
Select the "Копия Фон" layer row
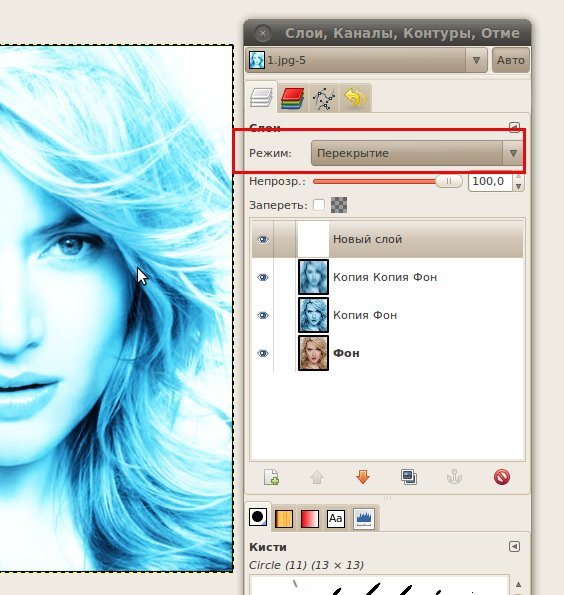click(387, 315)
